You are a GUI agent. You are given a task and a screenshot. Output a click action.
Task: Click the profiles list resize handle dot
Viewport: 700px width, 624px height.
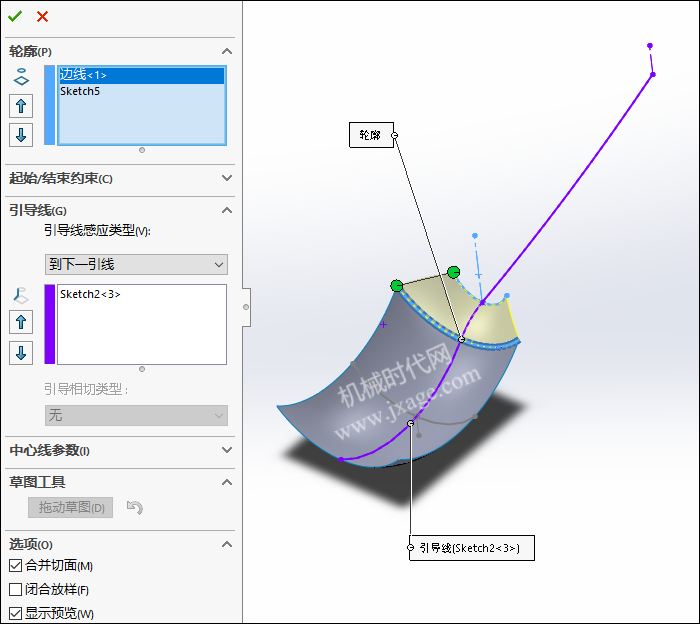[142, 150]
